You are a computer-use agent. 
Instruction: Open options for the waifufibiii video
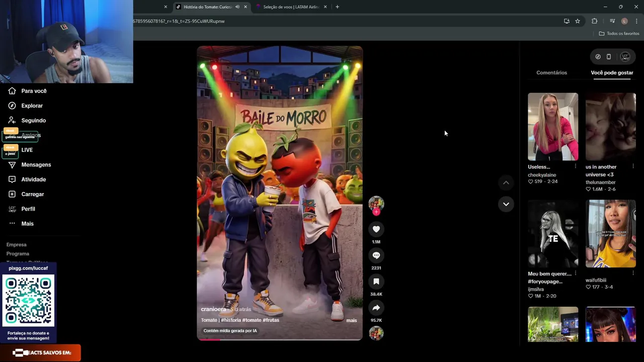click(633, 274)
